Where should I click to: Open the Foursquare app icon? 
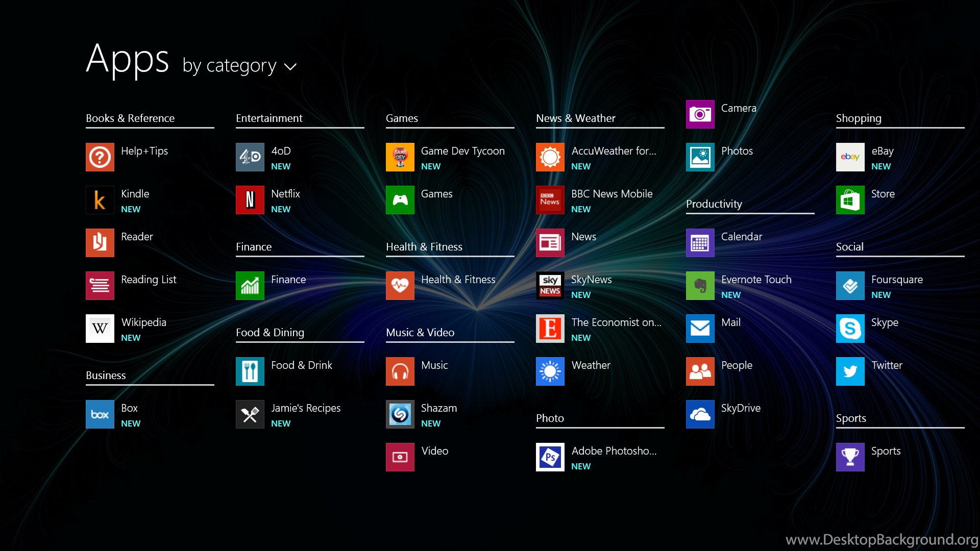(850, 286)
